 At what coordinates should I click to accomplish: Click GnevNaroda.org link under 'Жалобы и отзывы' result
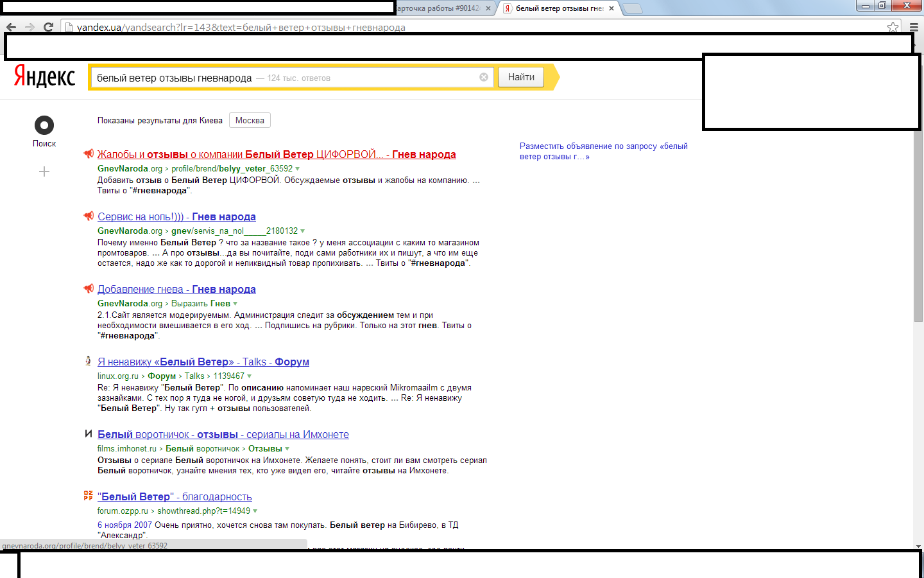pos(130,168)
